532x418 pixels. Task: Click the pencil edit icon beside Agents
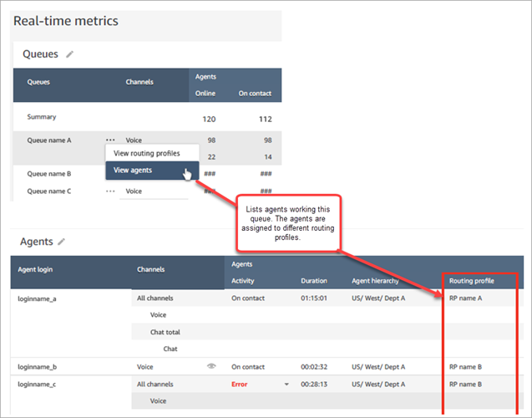tap(61, 242)
